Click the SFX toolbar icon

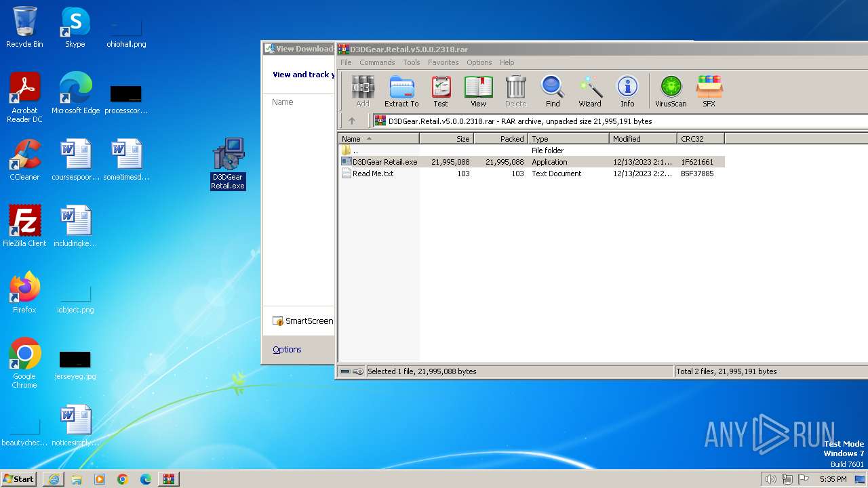click(709, 91)
